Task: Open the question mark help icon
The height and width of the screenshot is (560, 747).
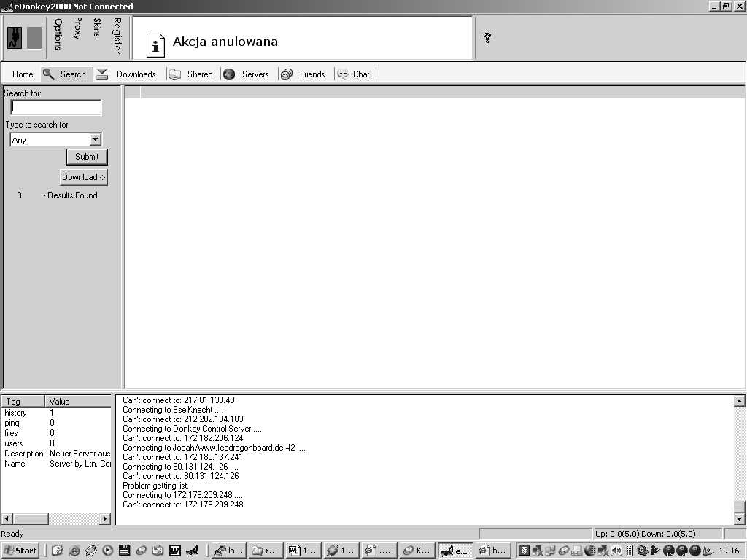Action: (487, 38)
